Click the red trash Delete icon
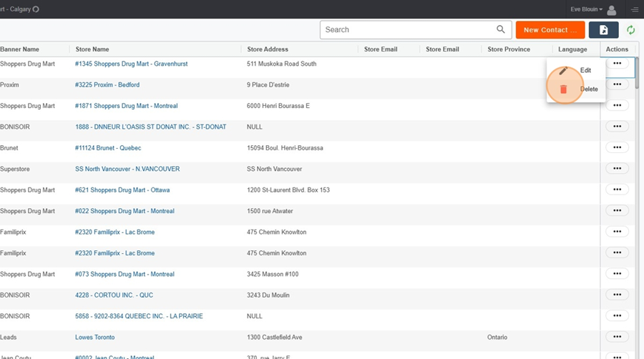644x359 pixels. coord(564,89)
